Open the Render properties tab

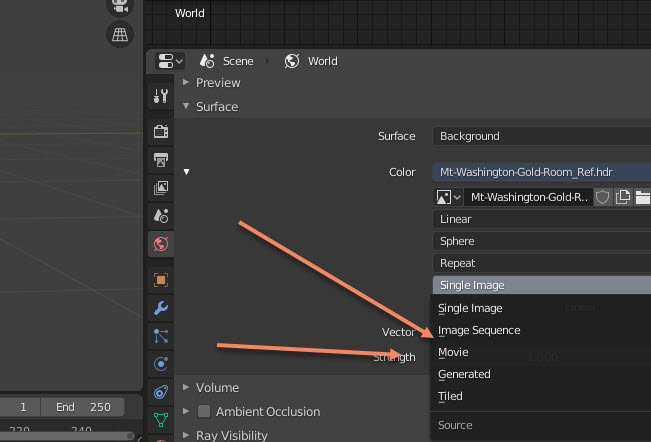(x=160, y=130)
